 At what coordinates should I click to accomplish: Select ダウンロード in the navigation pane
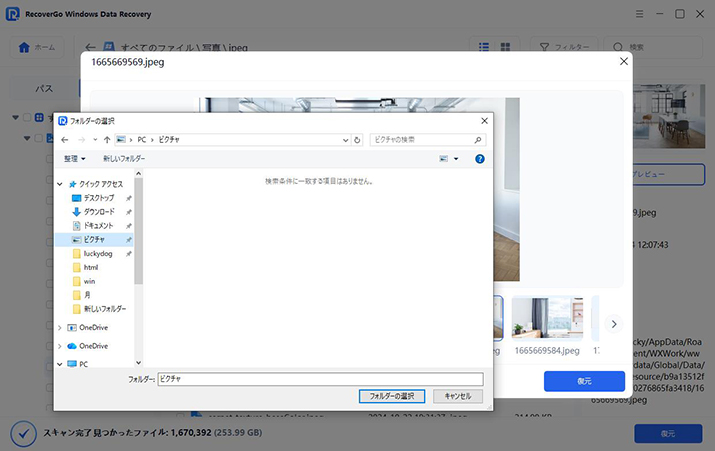pyautogui.click(x=98, y=212)
